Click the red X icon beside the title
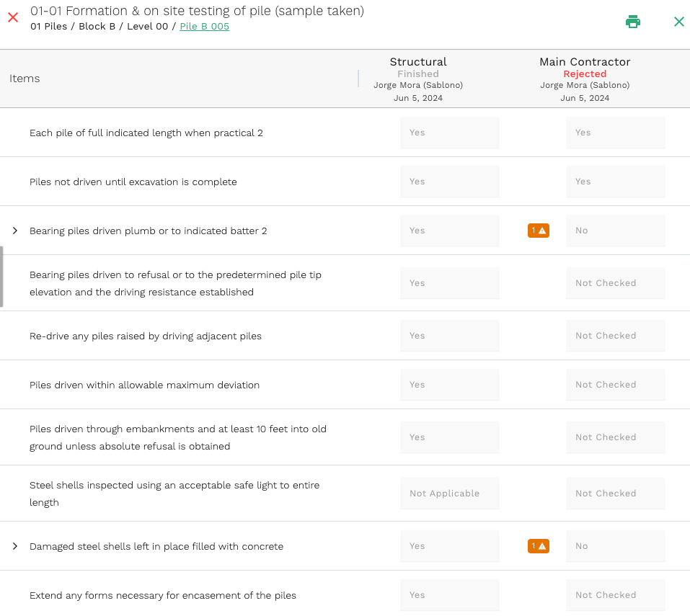 (12, 17)
